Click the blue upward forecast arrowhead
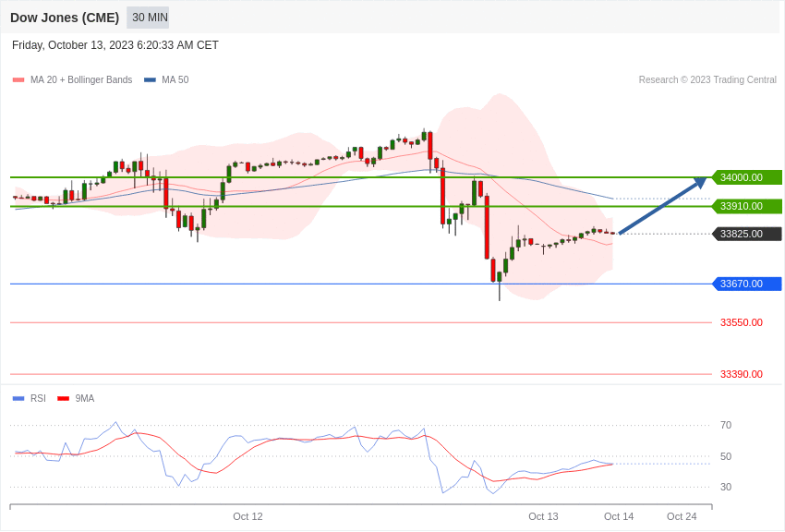 [x=700, y=182]
